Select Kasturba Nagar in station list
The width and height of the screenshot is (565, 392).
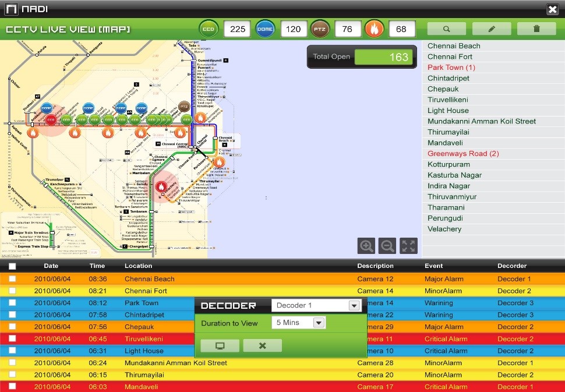coord(454,175)
